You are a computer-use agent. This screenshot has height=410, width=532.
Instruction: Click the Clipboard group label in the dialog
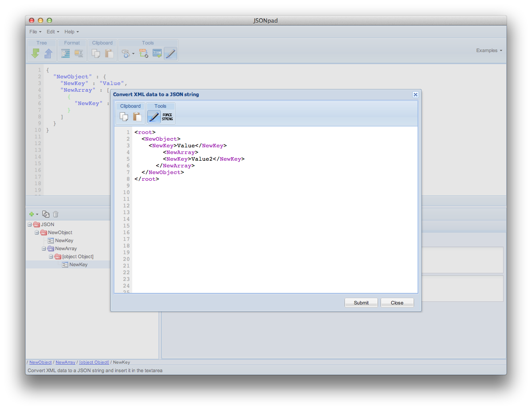coord(130,106)
